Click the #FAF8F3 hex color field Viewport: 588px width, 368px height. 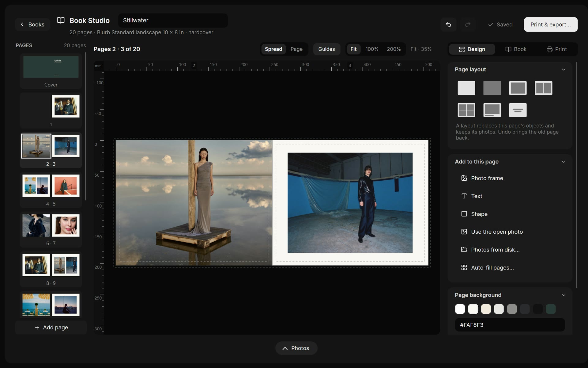(x=510, y=325)
